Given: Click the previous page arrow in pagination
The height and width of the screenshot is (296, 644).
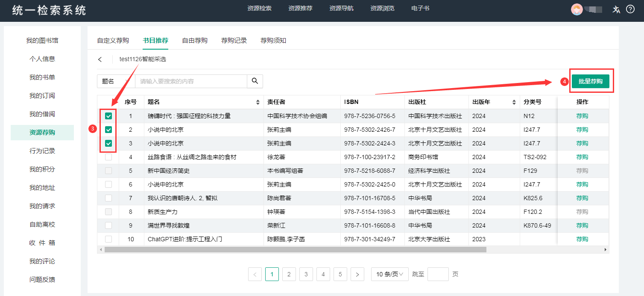Looking at the screenshot, I should (255, 275).
